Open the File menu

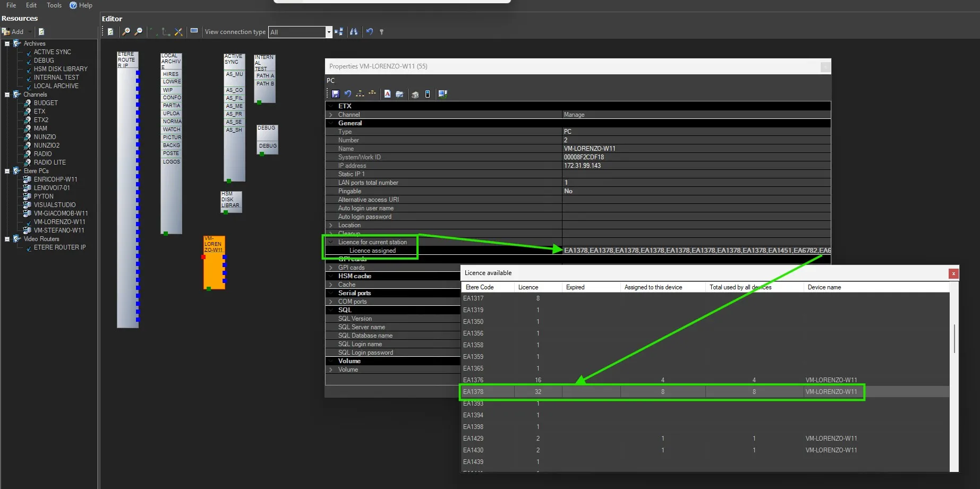(x=11, y=5)
